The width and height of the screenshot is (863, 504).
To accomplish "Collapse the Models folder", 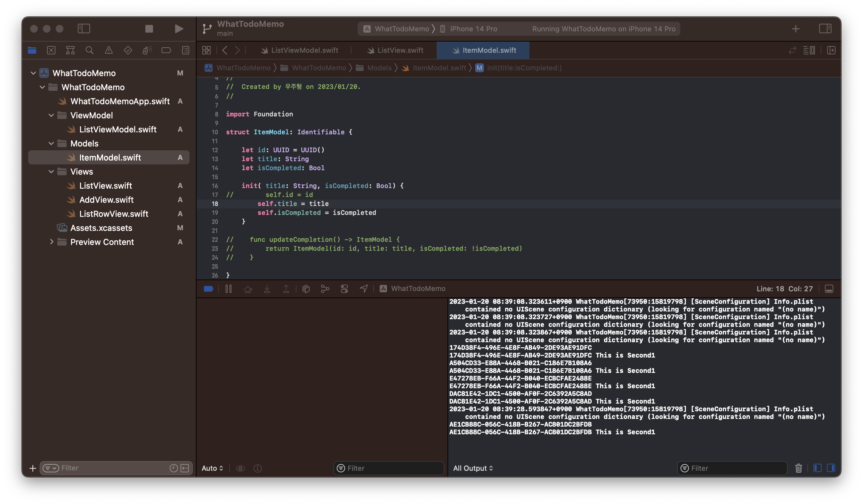I will click(x=51, y=143).
